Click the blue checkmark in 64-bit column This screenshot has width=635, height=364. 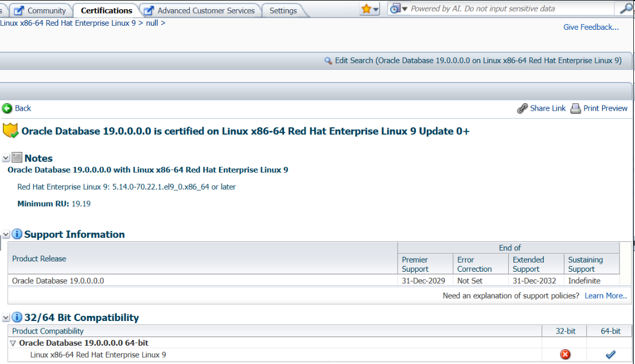pos(610,355)
